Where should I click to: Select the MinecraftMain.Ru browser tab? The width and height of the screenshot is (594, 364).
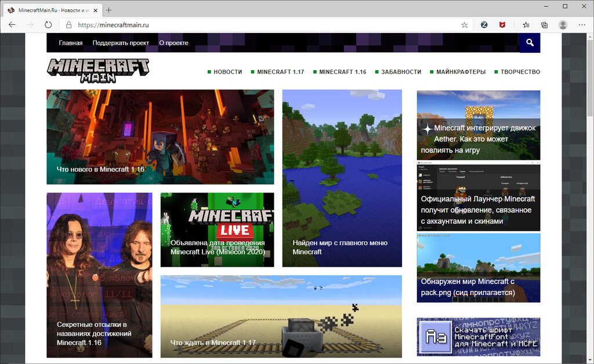52,10
